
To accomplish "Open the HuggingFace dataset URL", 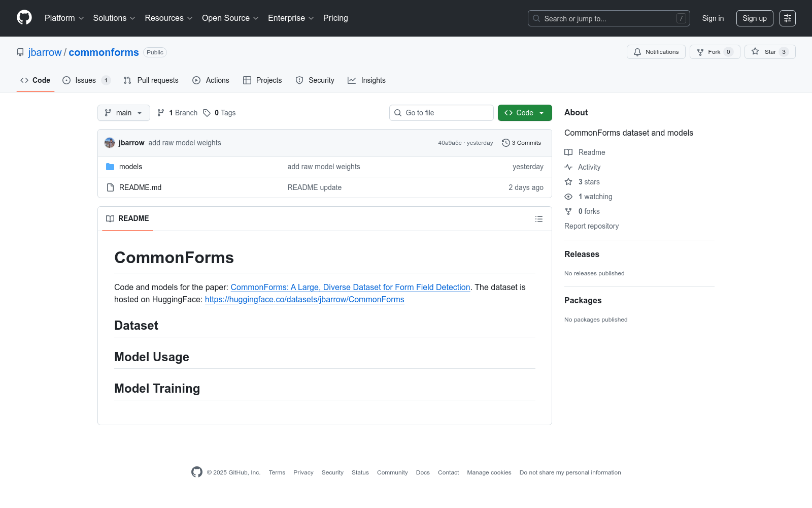I will [304, 299].
